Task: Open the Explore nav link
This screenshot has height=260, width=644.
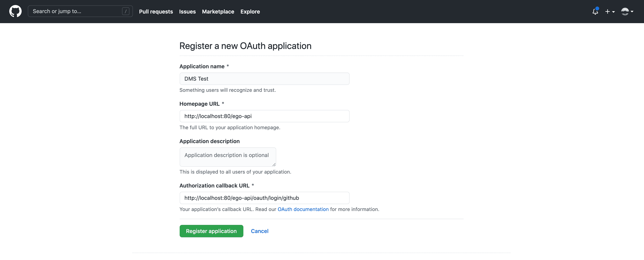Action: tap(250, 12)
